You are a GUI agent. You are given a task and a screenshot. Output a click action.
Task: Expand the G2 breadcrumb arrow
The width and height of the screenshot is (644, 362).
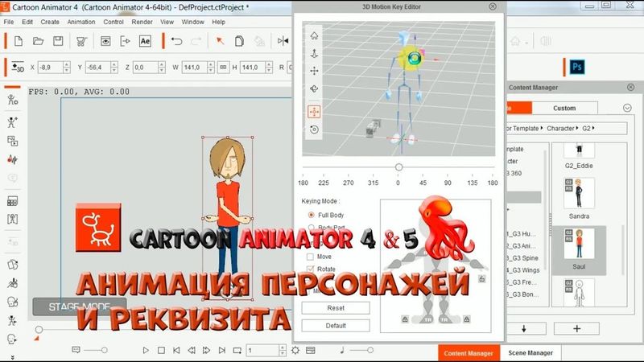pos(593,128)
